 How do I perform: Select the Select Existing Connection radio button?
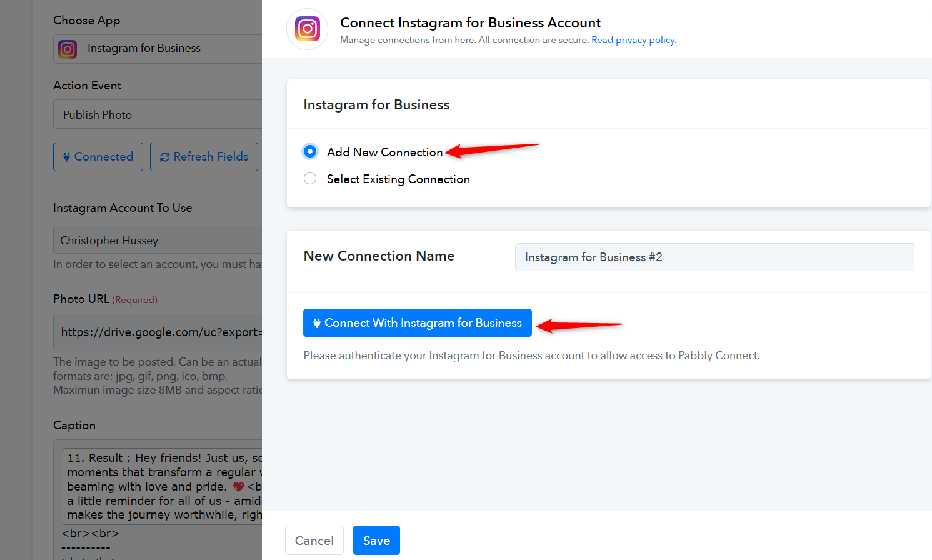[x=310, y=179]
